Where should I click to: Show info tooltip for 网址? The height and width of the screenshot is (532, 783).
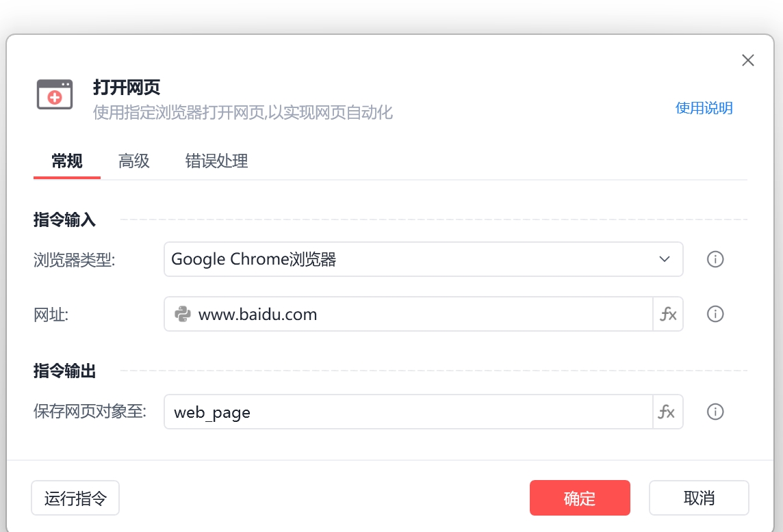point(715,314)
